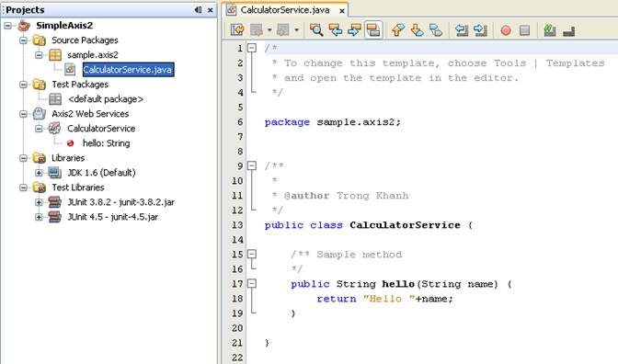Collapse the Source Packages node
Image resolution: width=618 pixels, height=364 pixels.
tap(23, 40)
